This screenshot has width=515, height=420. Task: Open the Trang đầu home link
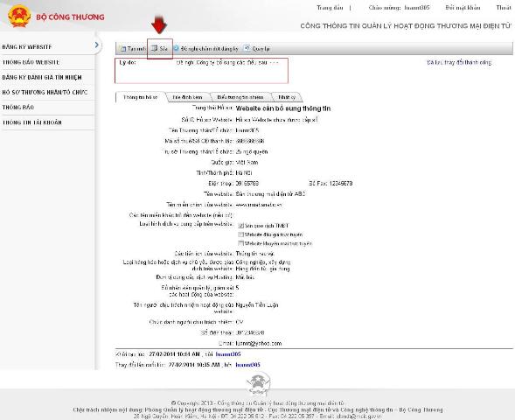330,8
